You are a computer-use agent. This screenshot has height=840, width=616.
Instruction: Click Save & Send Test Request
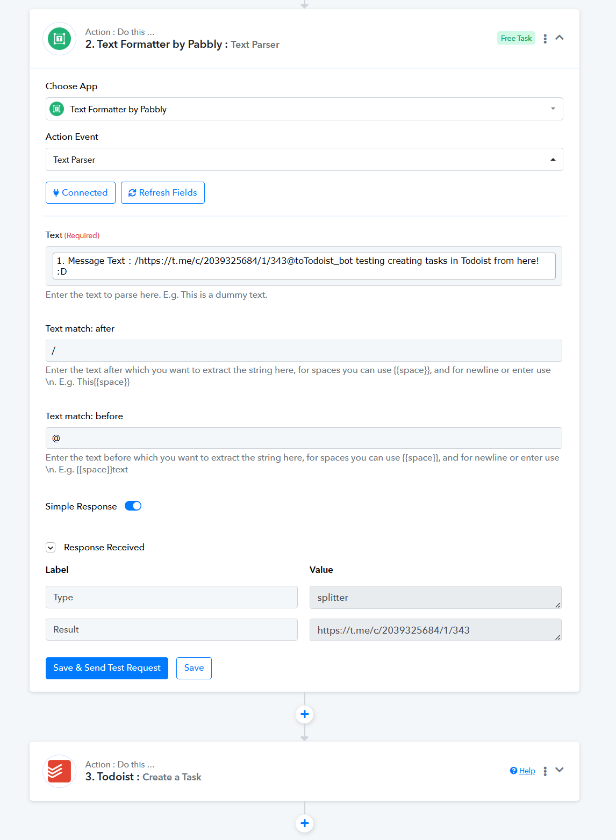click(x=107, y=668)
